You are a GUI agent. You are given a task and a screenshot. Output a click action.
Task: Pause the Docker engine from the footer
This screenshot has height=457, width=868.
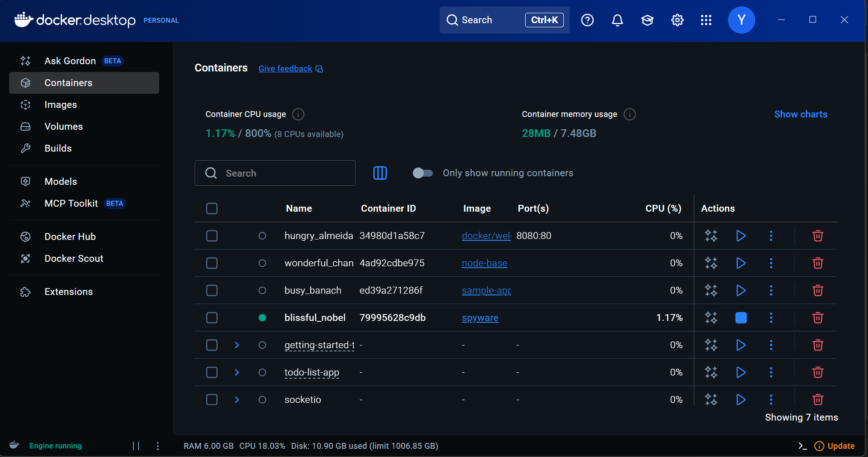pyautogui.click(x=136, y=446)
